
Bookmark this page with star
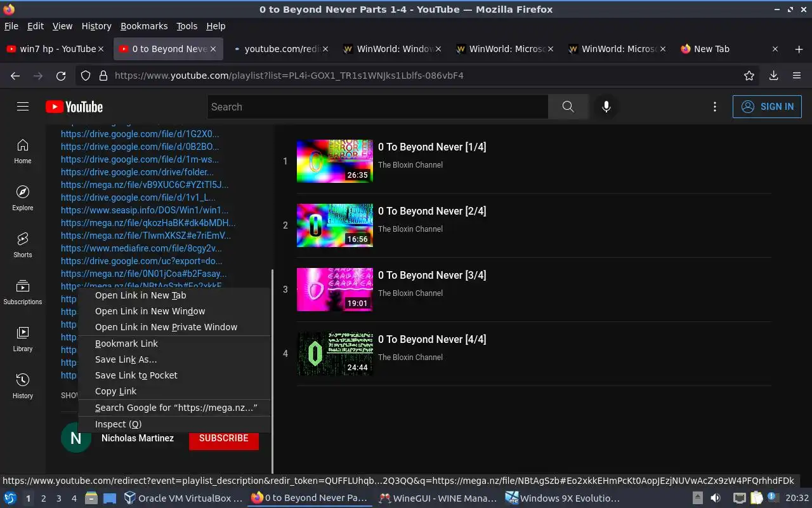(x=749, y=76)
